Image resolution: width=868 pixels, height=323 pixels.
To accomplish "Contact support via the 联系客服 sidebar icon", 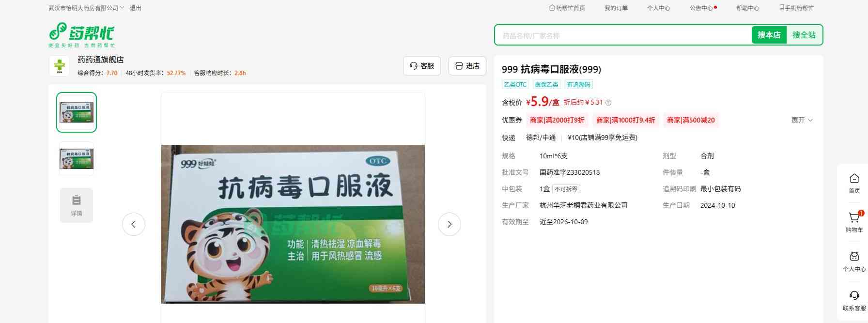I will click(x=854, y=300).
